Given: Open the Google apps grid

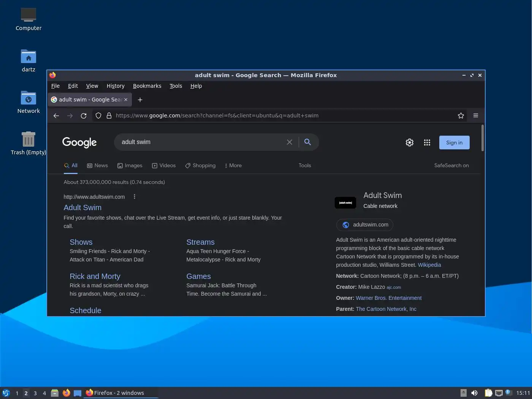Looking at the screenshot, I should click(427, 142).
